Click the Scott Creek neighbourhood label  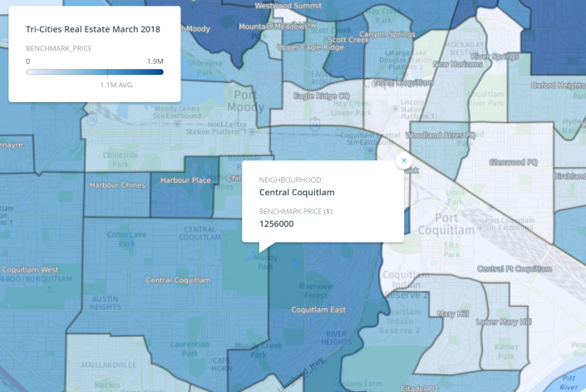(348, 40)
